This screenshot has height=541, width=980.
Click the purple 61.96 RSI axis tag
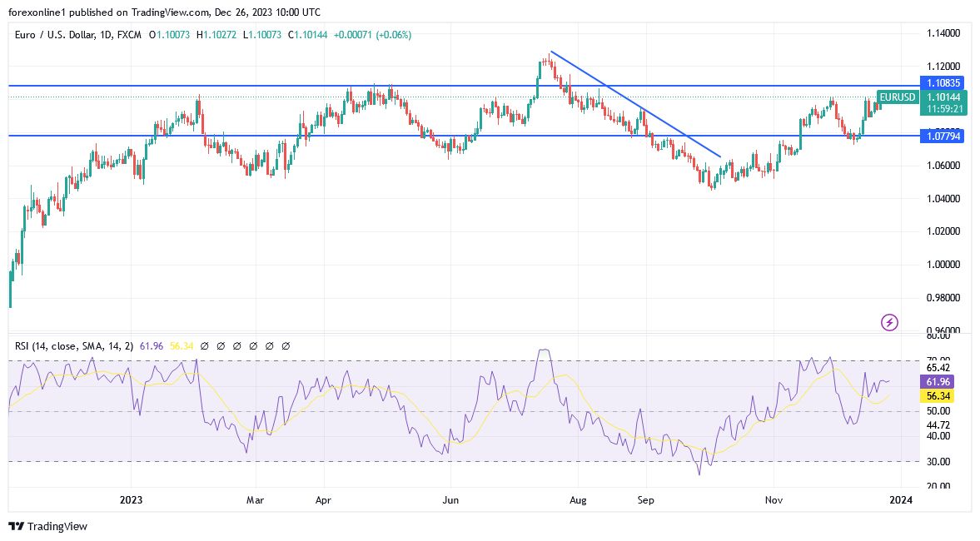(x=938, y=381)
